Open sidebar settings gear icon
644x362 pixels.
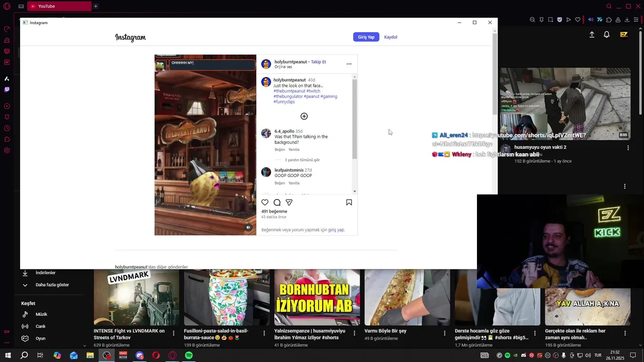7,150
